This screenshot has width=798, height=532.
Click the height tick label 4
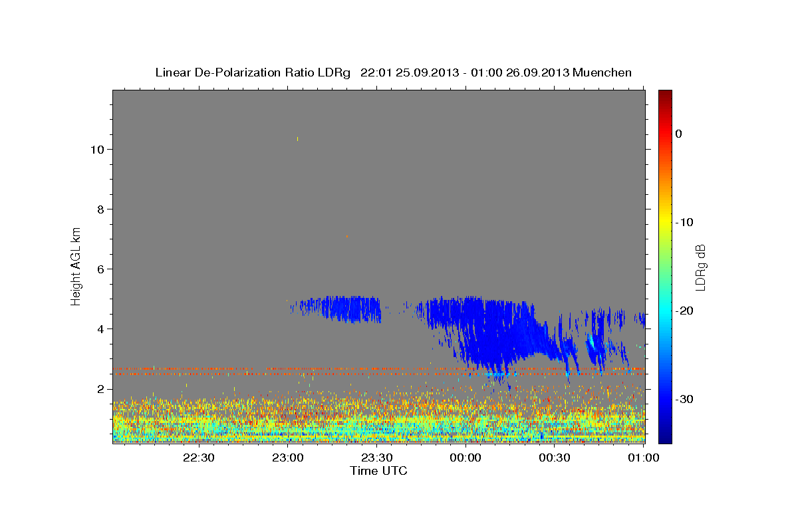100,329
